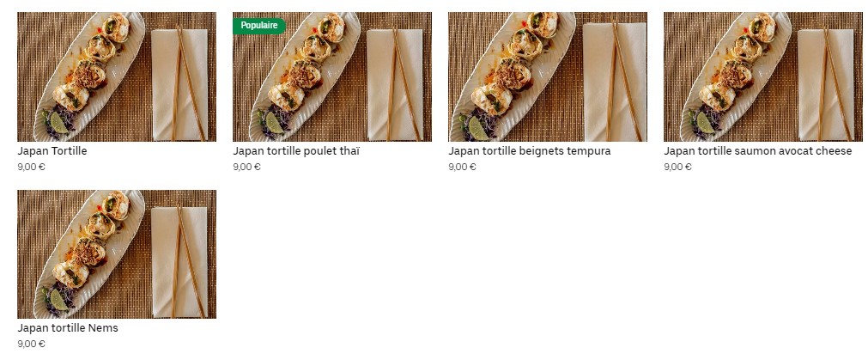The image size is (868, 354).
Task: Click Japan tortille poulet thaï title
Action: 296,150
